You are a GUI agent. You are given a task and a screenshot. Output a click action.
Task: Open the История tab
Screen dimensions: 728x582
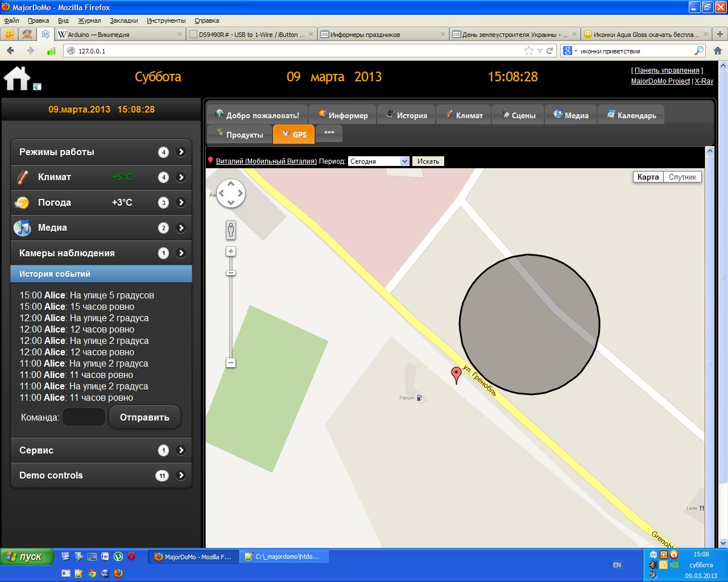coord(406,115)
